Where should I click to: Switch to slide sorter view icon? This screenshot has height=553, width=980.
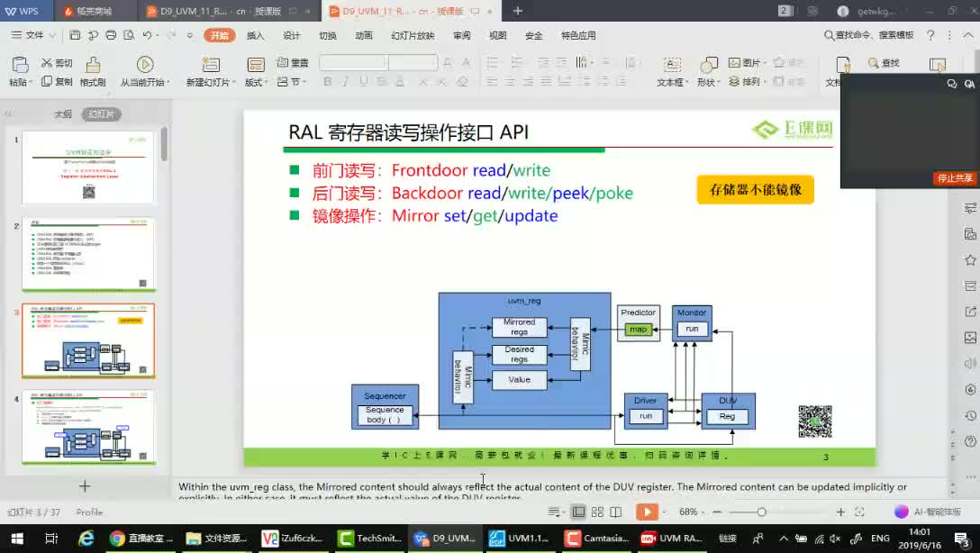[x=597, y=512]
